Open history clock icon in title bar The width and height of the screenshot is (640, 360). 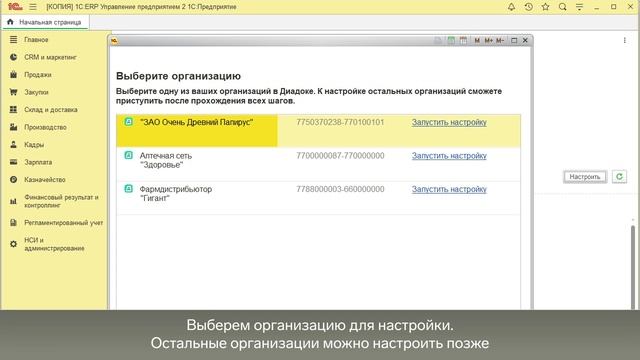click(x=529, y=7)
